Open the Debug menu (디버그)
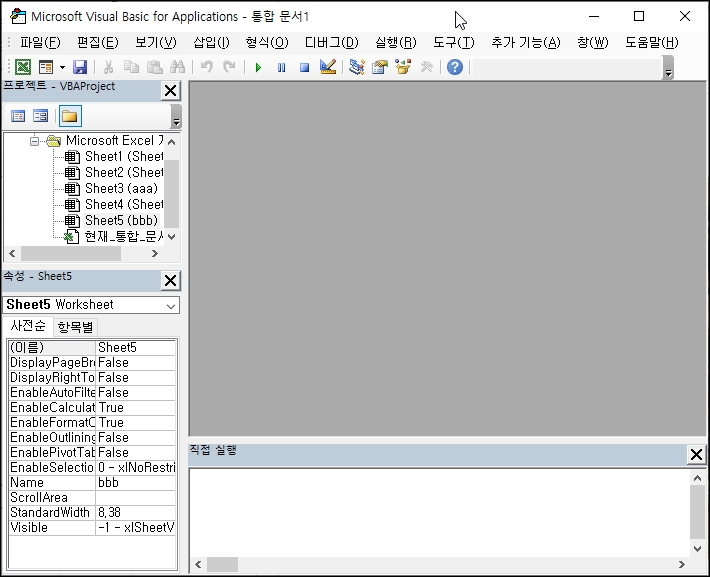This screenshot has height=577, width=710. 331,43
